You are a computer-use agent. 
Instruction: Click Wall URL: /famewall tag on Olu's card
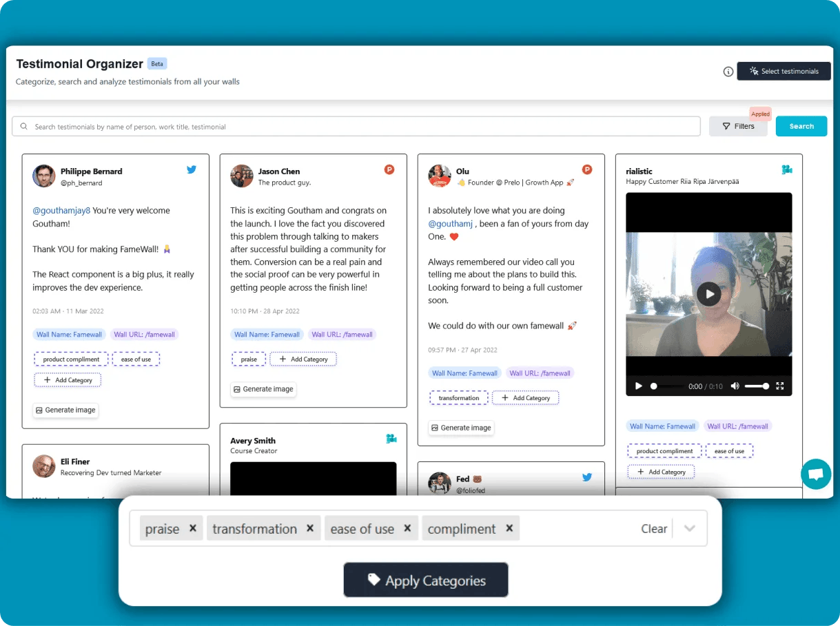click(x=540, y=373)
